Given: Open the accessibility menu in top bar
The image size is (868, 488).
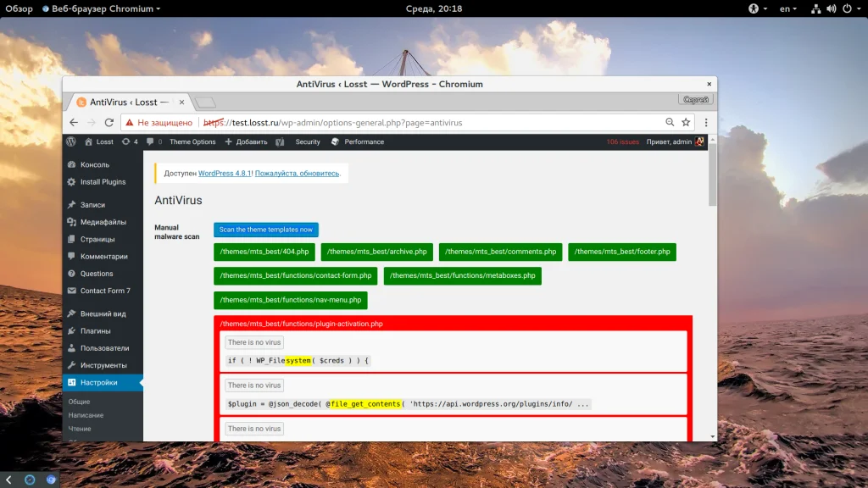Looking at the screenshot, I should click(757, 8).
